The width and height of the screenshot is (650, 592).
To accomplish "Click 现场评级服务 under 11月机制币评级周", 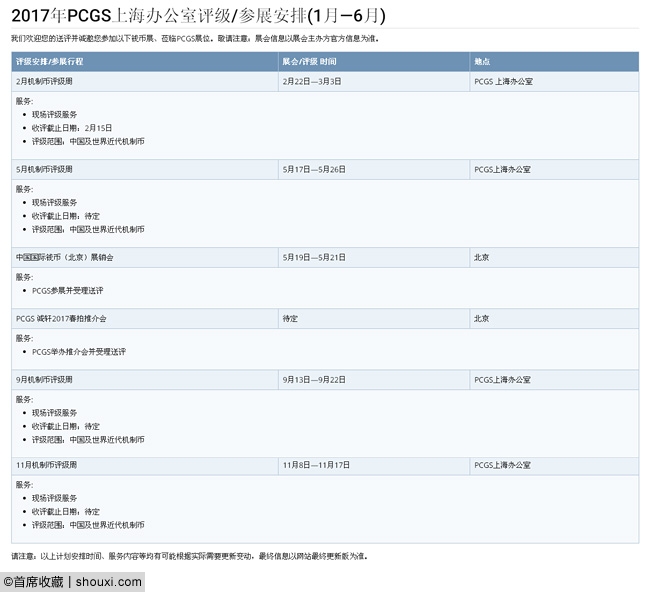I will tap(54, 498).
